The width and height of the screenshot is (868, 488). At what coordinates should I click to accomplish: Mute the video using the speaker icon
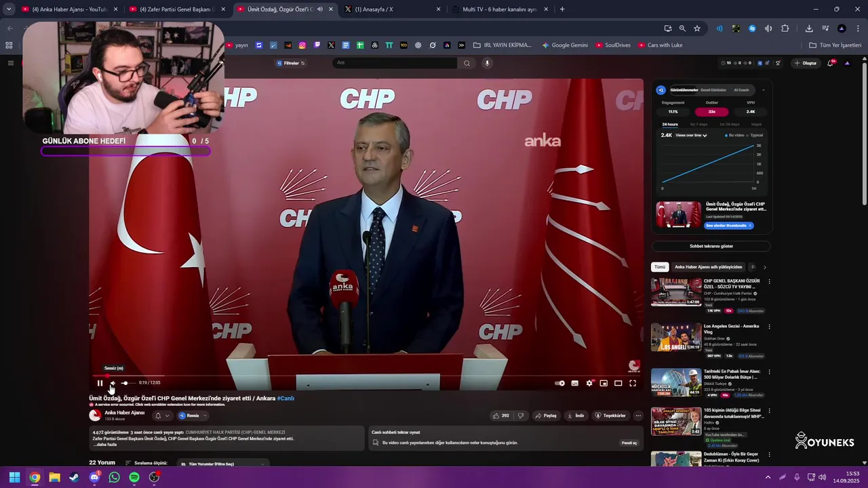point(113,383)
